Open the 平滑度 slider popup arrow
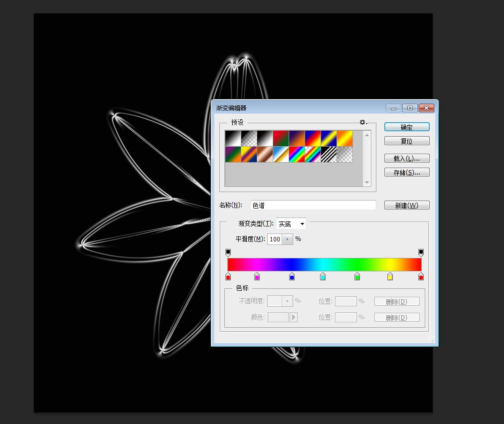 point(287,239)
